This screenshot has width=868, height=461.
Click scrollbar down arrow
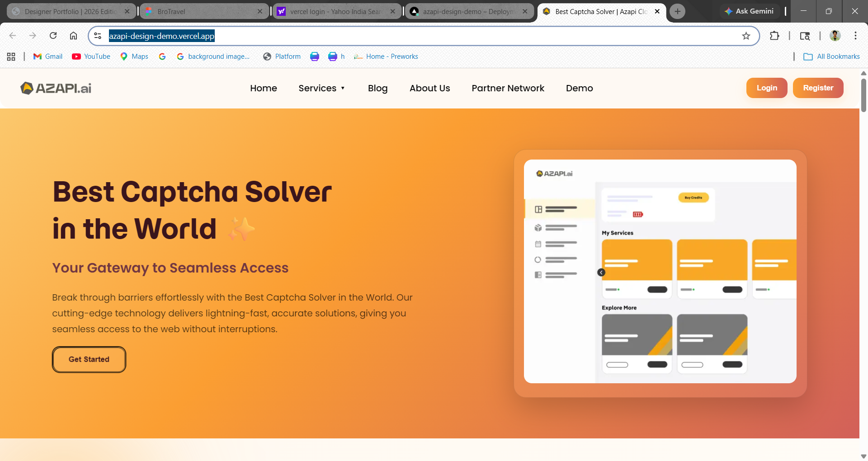tap(863, 456)
